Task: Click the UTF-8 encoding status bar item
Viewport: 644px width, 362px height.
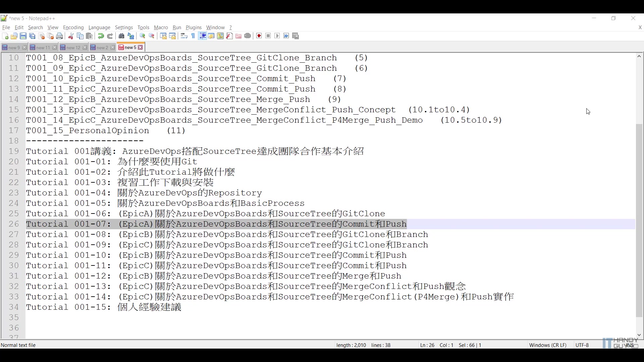Action: tap(582, 345)
